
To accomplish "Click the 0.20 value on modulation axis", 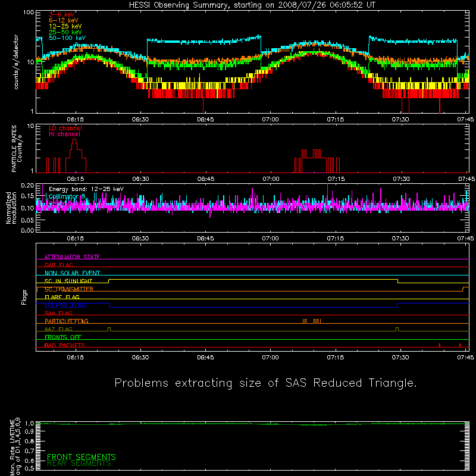I will (27, 185).
